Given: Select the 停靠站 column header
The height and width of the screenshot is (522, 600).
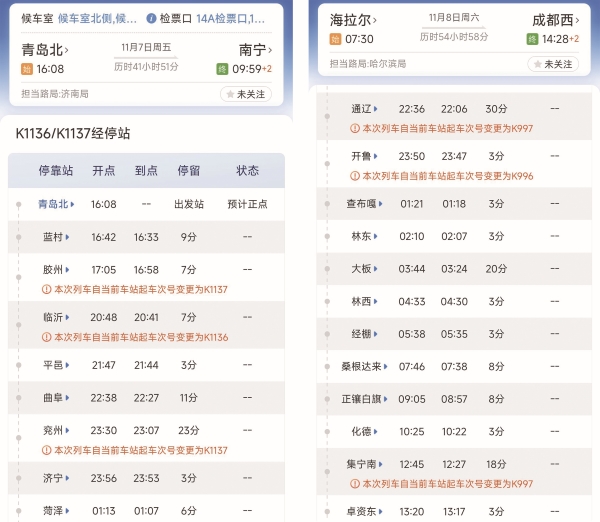Looking at the screenshot, I should (56, 170).
